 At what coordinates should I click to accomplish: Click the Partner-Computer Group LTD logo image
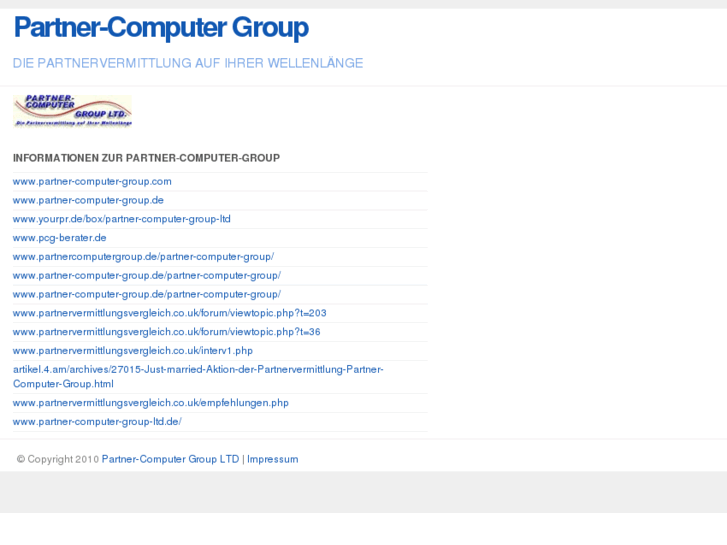pyautogui.click(x=72, y=111)
